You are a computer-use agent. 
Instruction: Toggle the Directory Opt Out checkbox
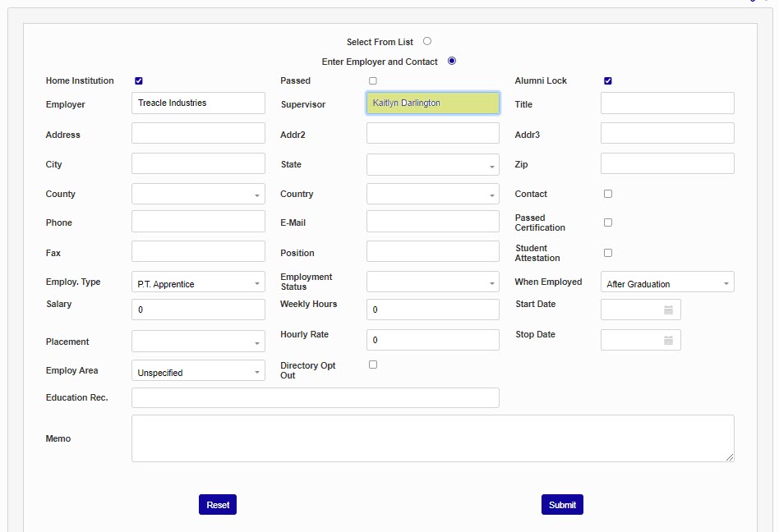tap(373, 365)
